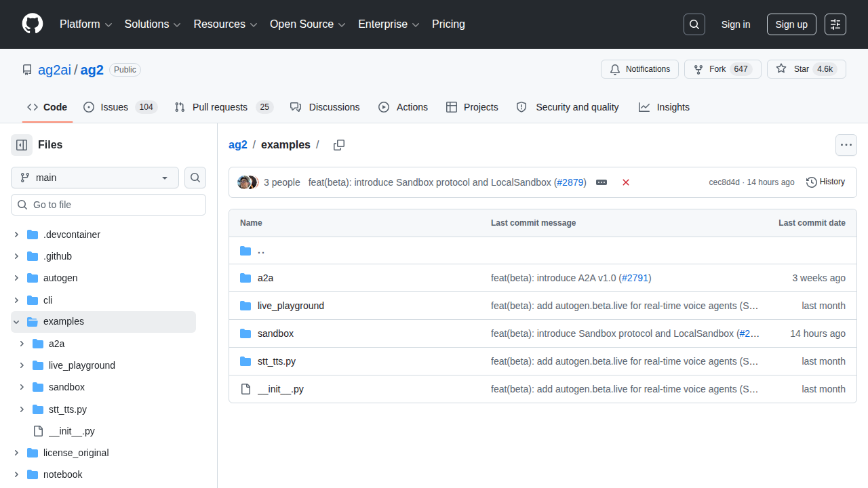
Task: Click the __init__.py file icon in table
Action: tap(245, 389)
